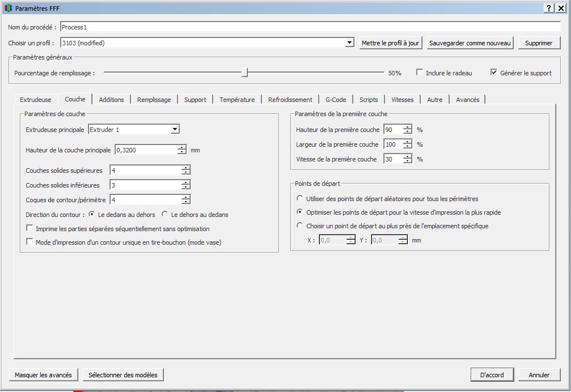Open the 'Choisir un profil' dropdown
Screen dimensions: 571x392
tap(350, 43)
